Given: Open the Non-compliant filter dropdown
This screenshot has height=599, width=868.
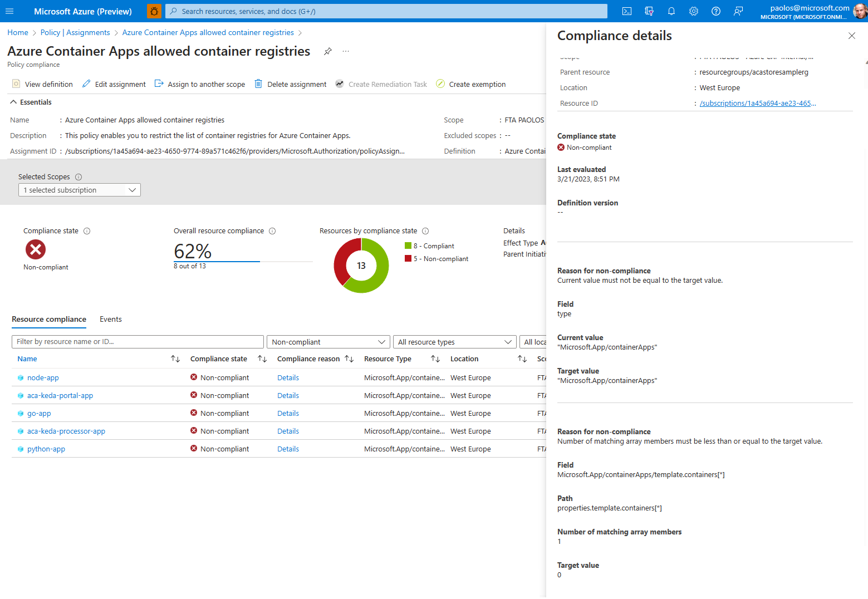Looking at the screenshot, I should click(x=328, y=342).
